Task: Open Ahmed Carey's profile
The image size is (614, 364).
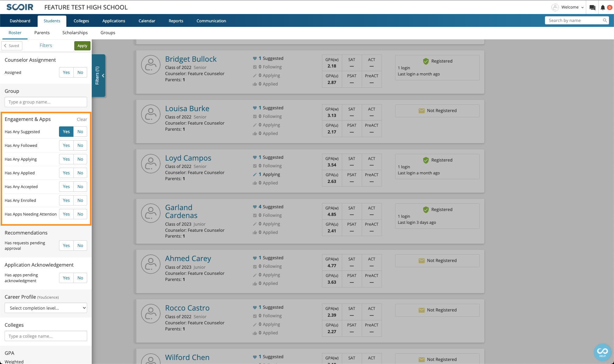Action: (188, 258)
